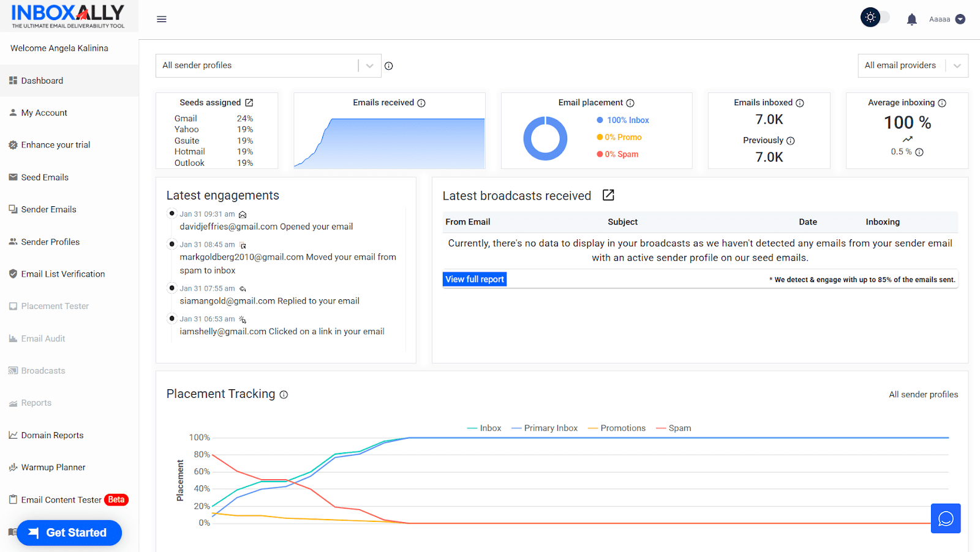Screen dimensions: 980x552
Task: Toggle Primary Inbox series in chart legend
Action: [x=545, y=428]
